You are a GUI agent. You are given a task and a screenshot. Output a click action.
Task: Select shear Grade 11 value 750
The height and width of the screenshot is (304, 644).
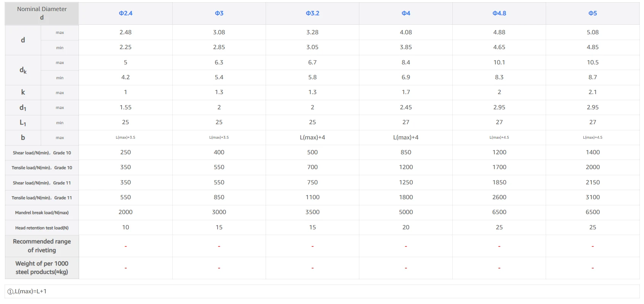click(x=312, y=182)
